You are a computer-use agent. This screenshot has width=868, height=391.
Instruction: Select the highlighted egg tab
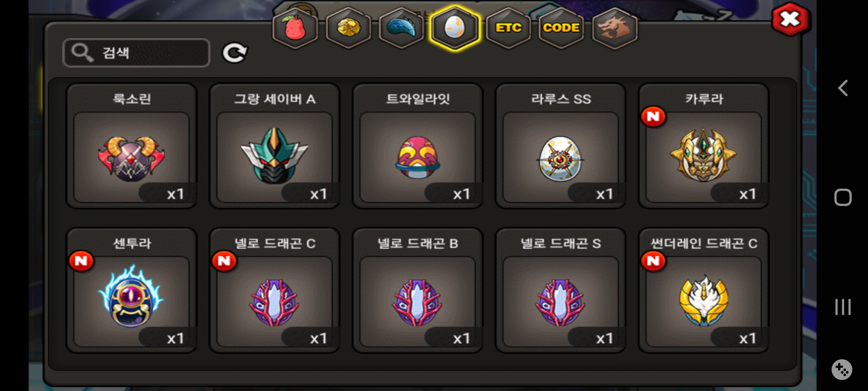pyautogui.click(x=455, y=28)
